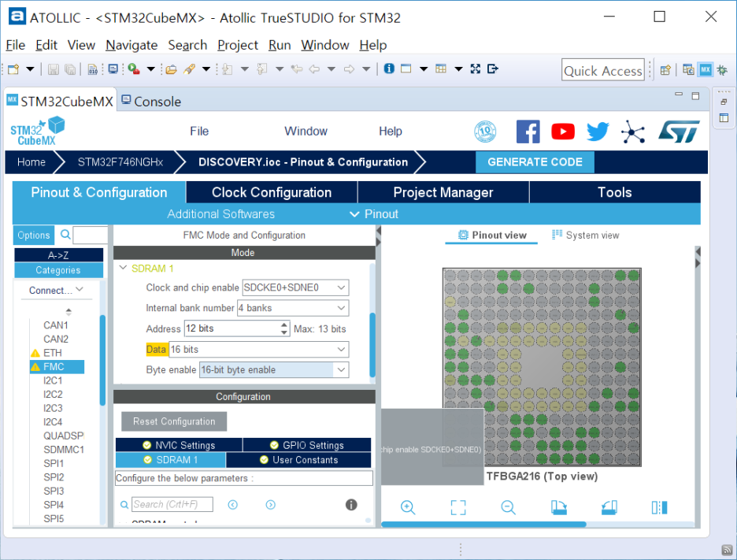The width and height of the screenshot is (737, 560).
Task: Click the binary file toolbar icon
Action: point(93,69)
